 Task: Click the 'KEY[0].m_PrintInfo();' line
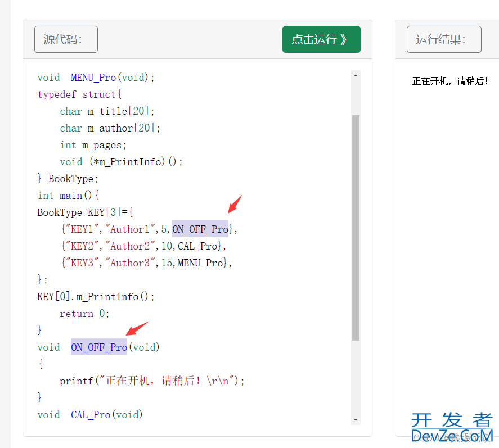click(x=96, y=296)
